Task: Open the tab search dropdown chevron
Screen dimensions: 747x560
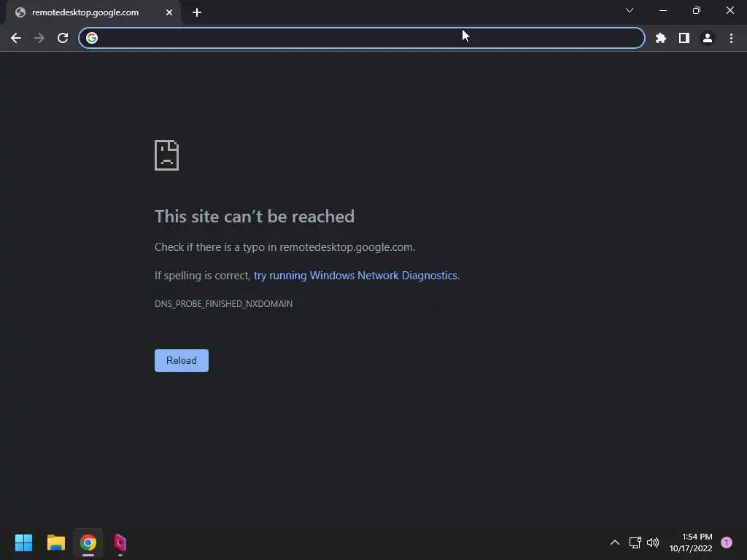Action: point(630,10)
